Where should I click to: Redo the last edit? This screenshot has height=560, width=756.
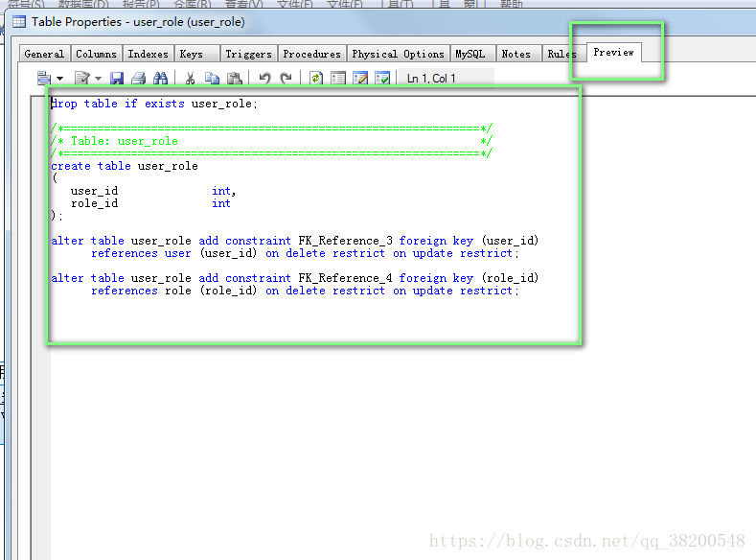[x=286, y=78]
